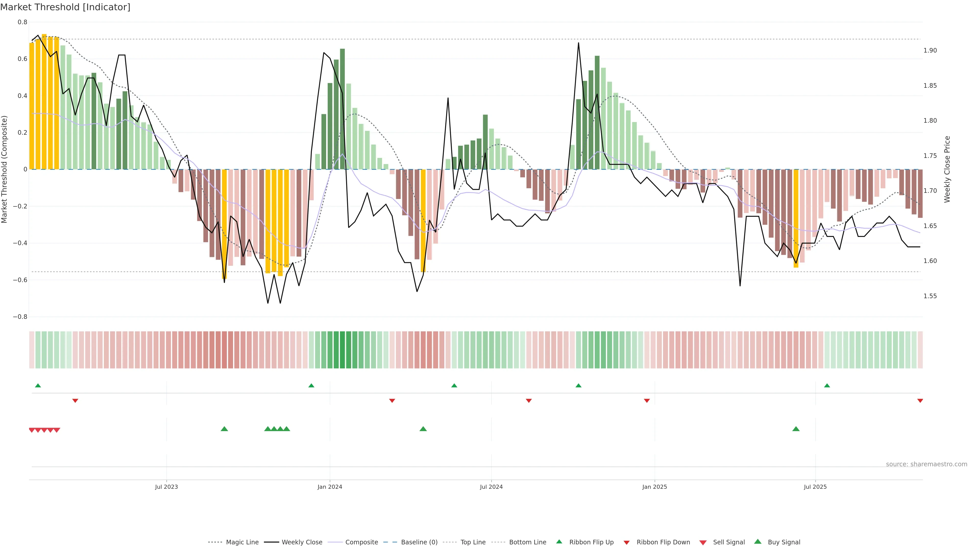Click the Jan 2024 x-axis label

[x=329, y=487]
